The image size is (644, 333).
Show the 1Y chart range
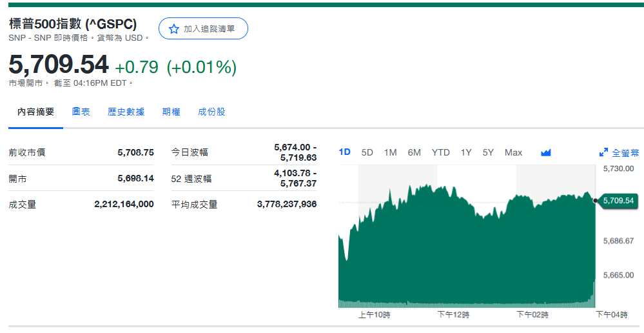click(x=466, y=152)
